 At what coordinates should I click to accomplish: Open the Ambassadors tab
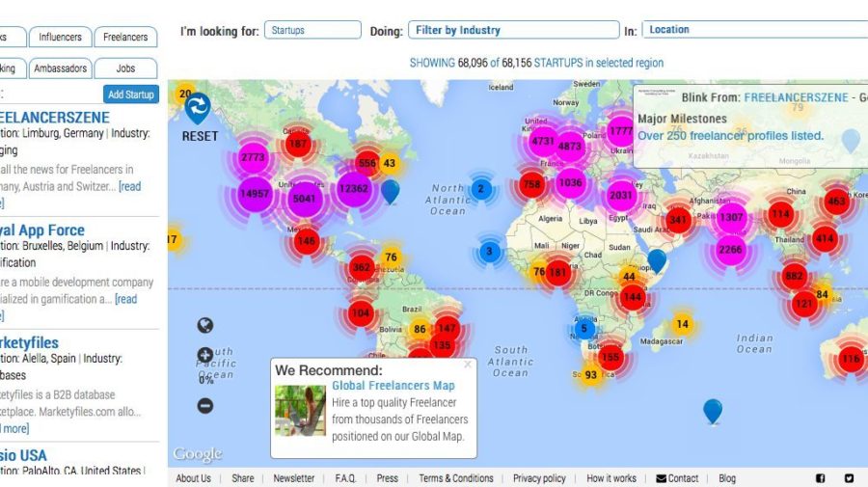[x=60, y=68]
